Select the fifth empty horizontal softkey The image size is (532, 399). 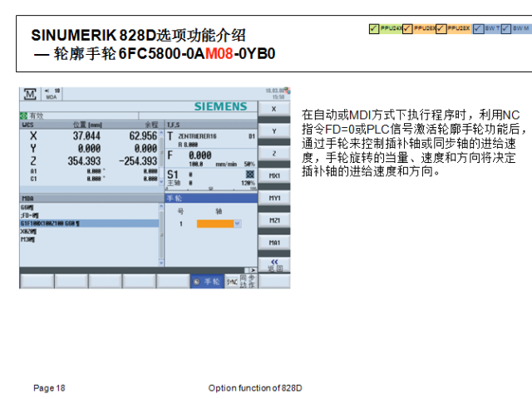tap(173, 282)
